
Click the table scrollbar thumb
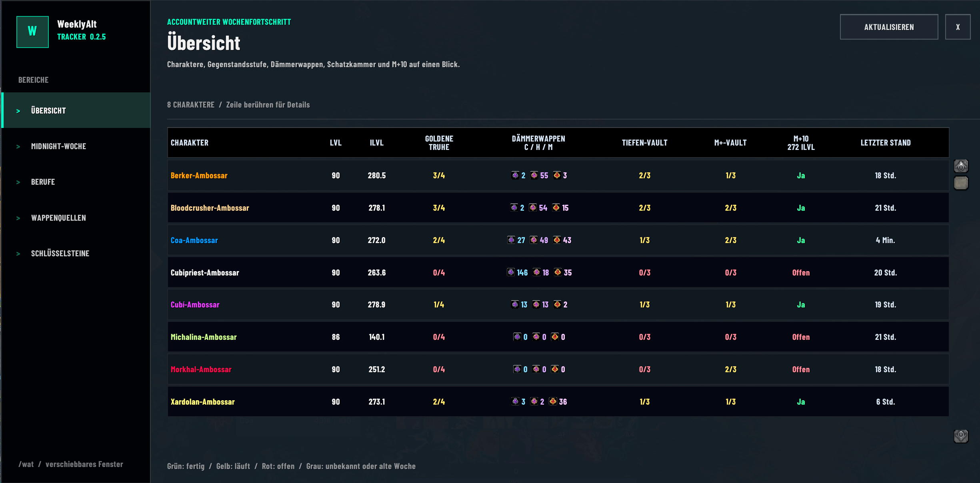961,183
